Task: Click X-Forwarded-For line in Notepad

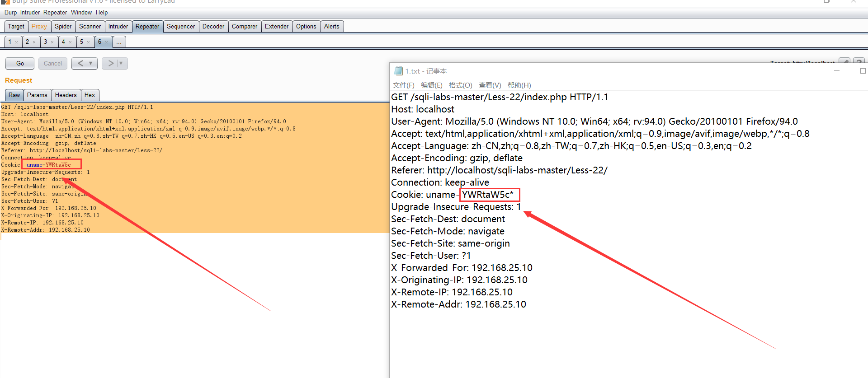Action: coord(462,268)
